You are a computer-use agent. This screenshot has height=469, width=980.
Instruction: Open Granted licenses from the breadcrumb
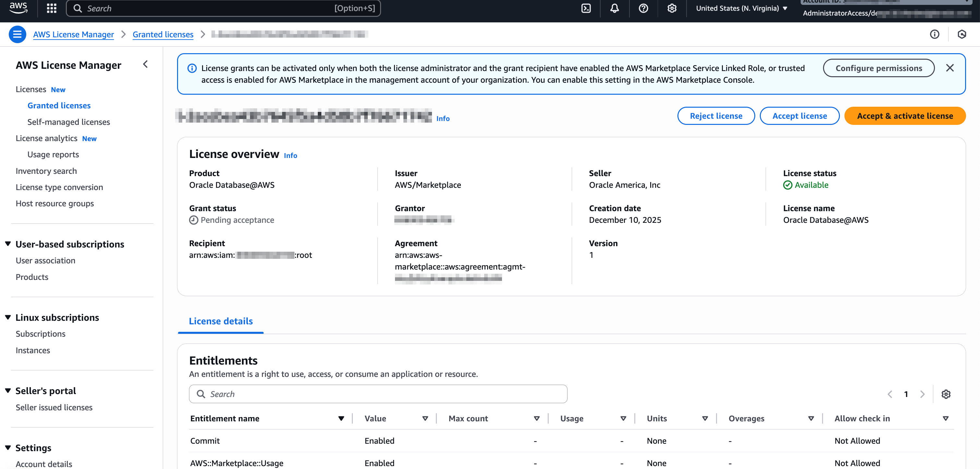pos(163,34)
